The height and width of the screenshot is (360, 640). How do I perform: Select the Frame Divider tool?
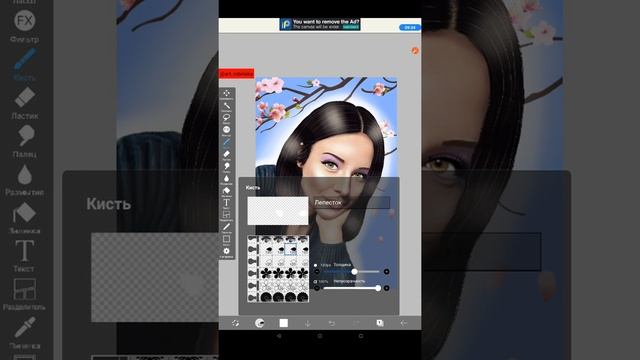click(227, 215)
